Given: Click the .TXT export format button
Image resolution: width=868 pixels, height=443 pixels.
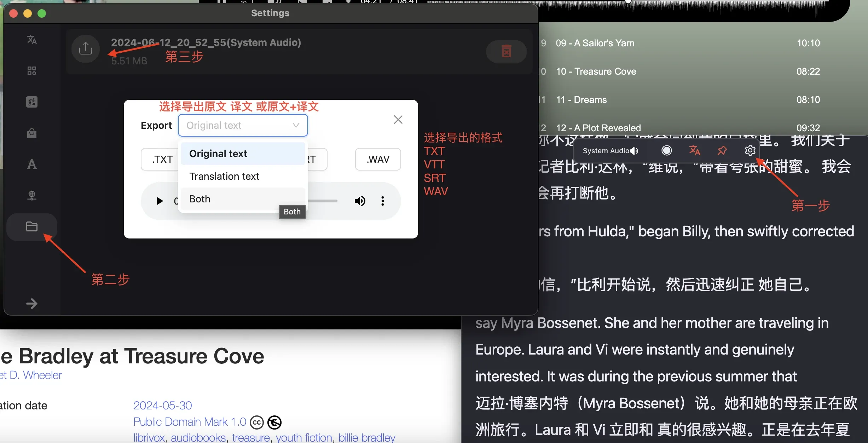Looking at the screenshot, I should coord(163,159).
